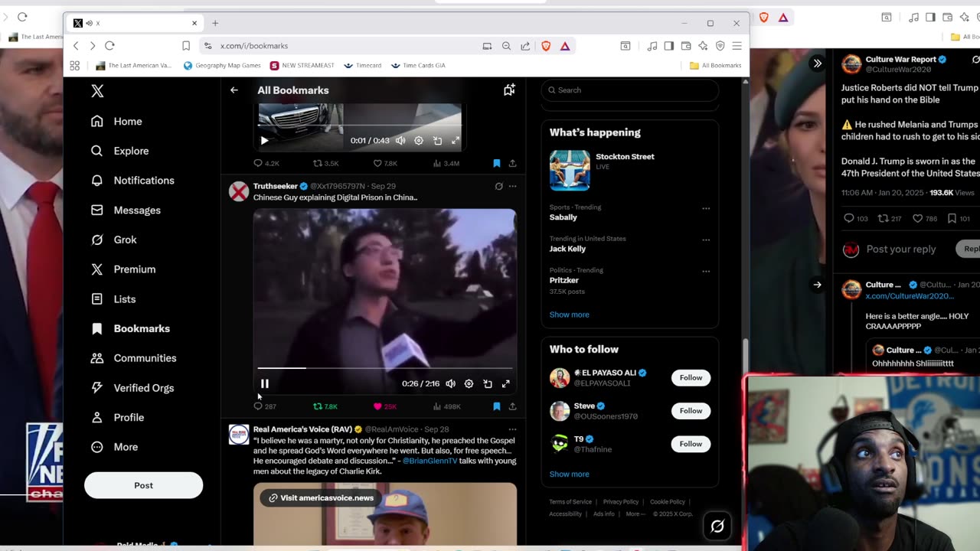980x551 pixels.
Task: Reload the page in the front browser window
Action: coord(109,46)
